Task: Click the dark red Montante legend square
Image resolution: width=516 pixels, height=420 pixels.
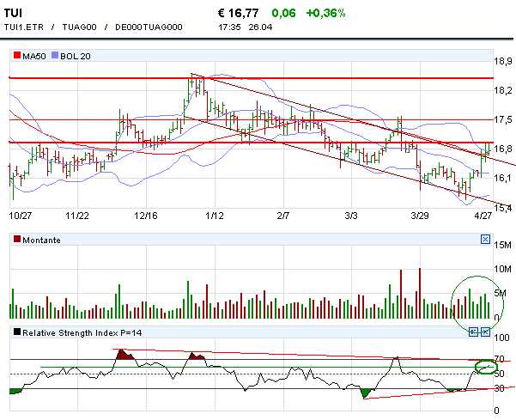Action: [x=16, y=240]
